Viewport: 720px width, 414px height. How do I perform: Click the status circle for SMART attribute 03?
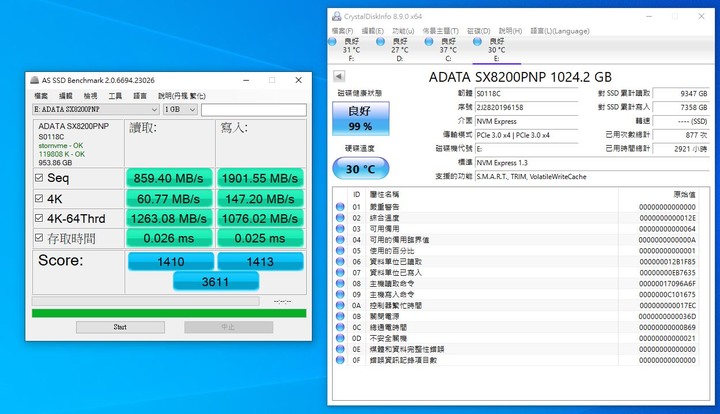340,229
